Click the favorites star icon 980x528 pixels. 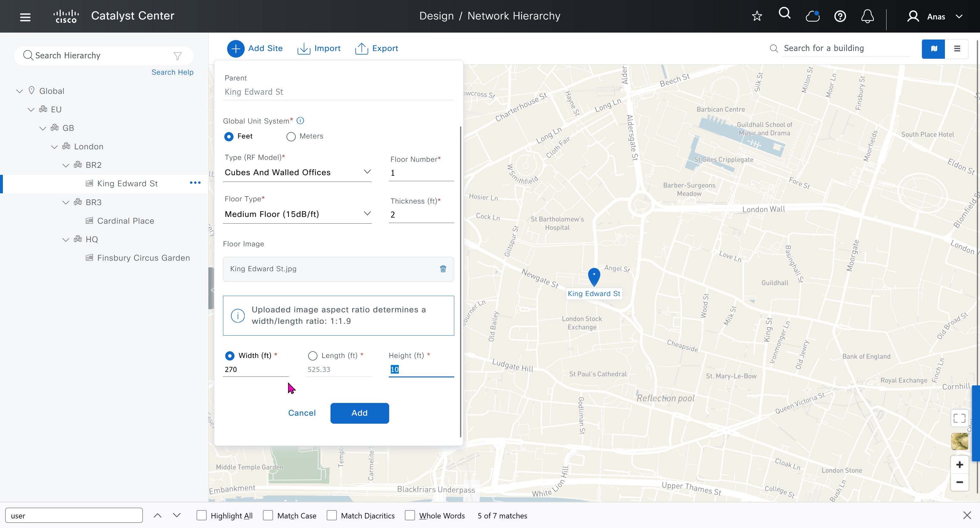tap(757, 16)
